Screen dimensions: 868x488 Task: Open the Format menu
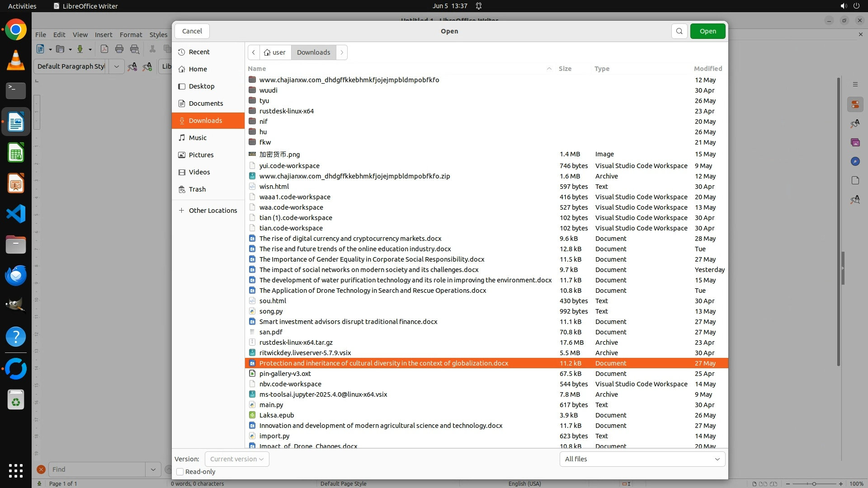(131, 35)
